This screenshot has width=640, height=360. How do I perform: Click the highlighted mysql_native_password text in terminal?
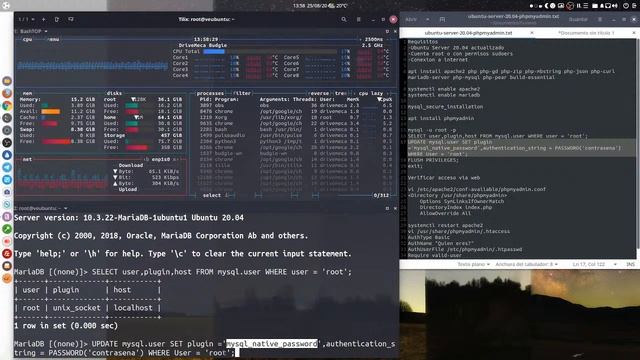click(272, 344)
